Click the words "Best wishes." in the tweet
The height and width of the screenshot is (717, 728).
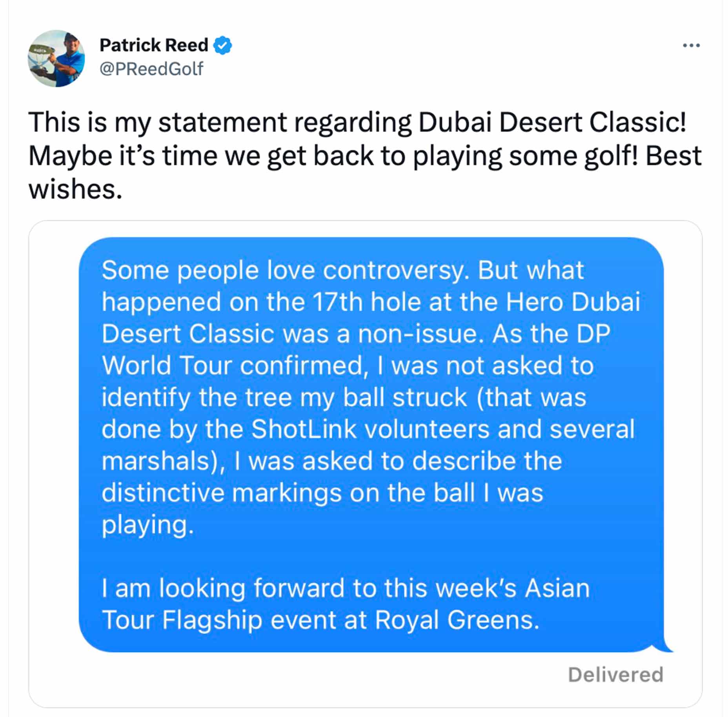[x=673, y=156]
